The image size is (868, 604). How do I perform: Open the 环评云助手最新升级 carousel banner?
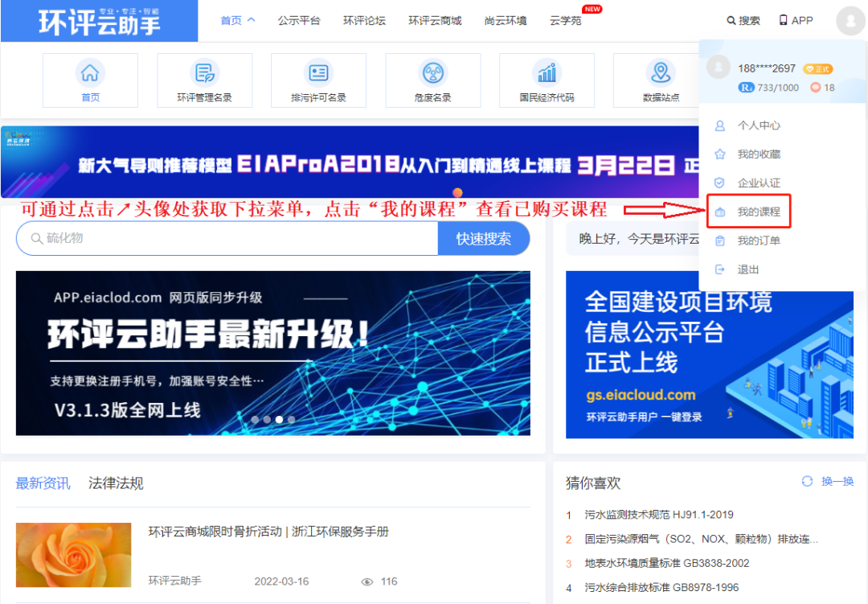coord(273,353)
